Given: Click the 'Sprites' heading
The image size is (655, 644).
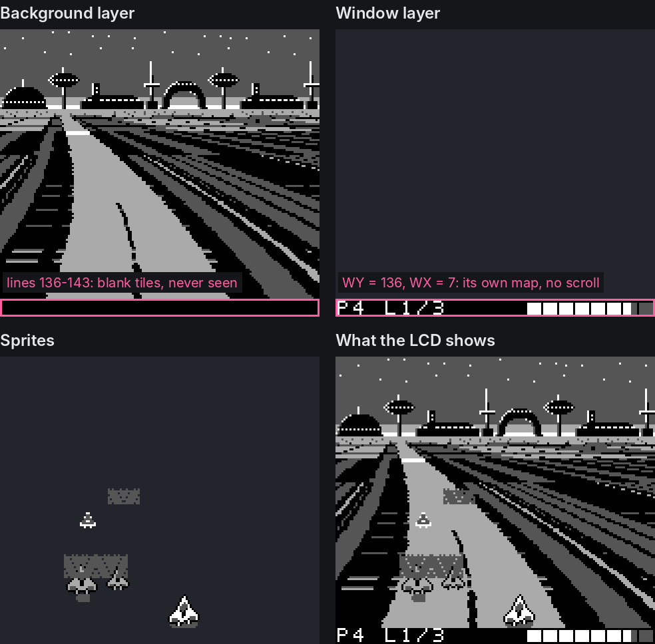Looking at the screenshot, I should pos(27,340).
